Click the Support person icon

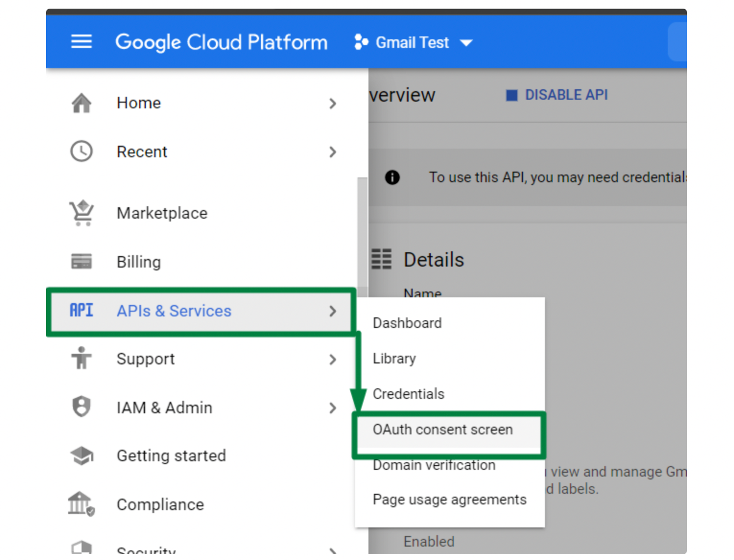coord(82,359)
